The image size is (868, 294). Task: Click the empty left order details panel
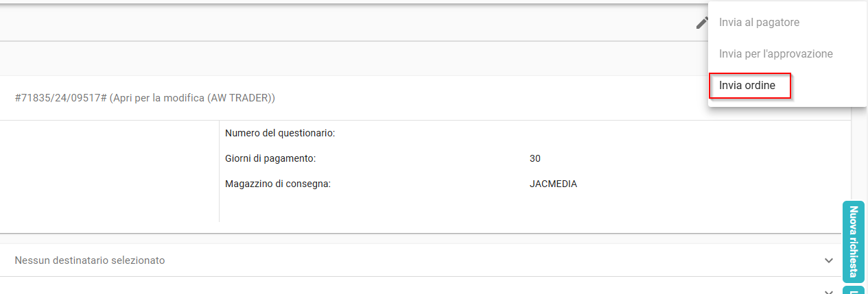pos(110,171)
